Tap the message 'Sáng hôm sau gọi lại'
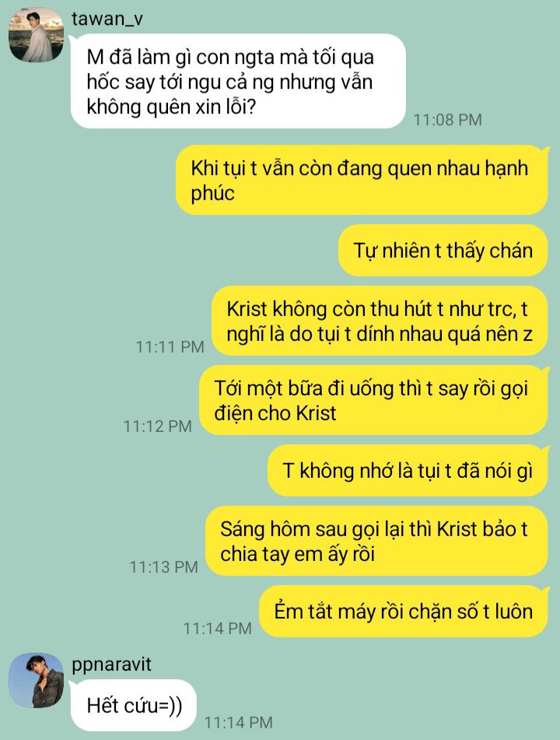Screen dimensions: 560x740 pyautogui.click(x=377, y=541)
